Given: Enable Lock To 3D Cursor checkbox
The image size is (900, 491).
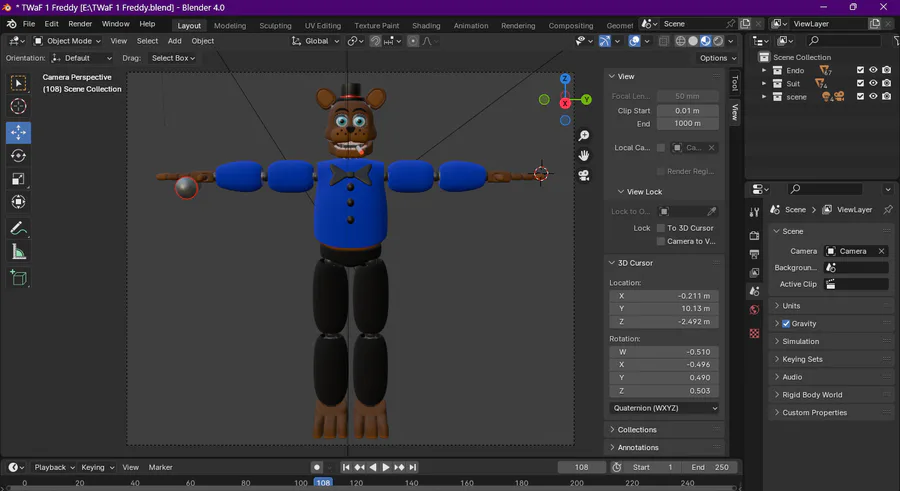Looking at the screenshot, I should (x=661, y=228).
